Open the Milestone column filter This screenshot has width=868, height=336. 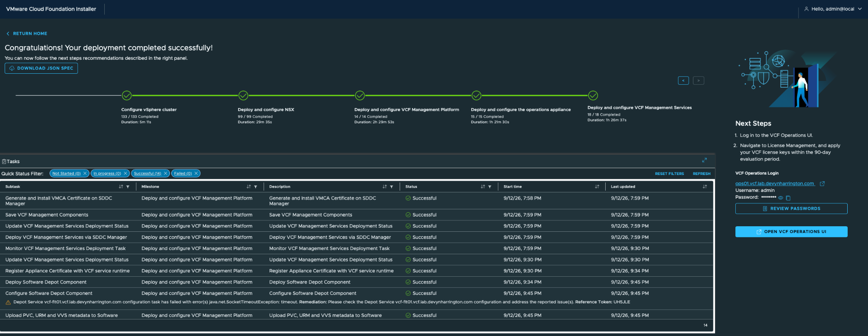(x=256, y=187)
